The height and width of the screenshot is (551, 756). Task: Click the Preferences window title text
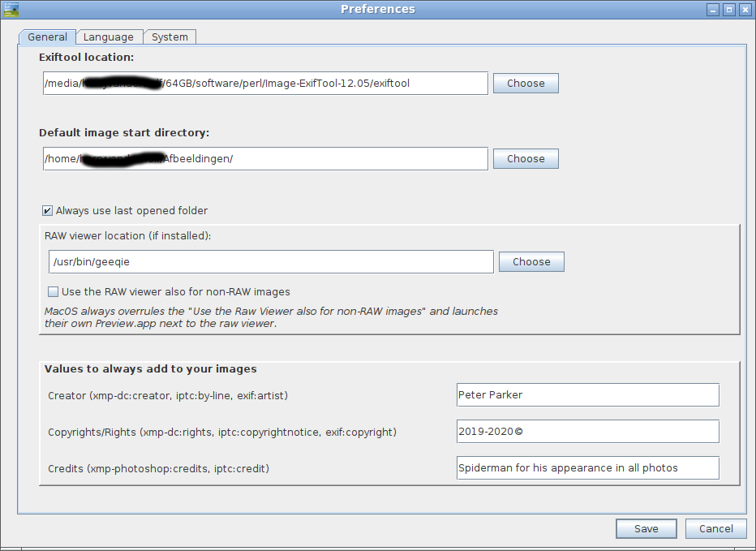coord(378,9)
